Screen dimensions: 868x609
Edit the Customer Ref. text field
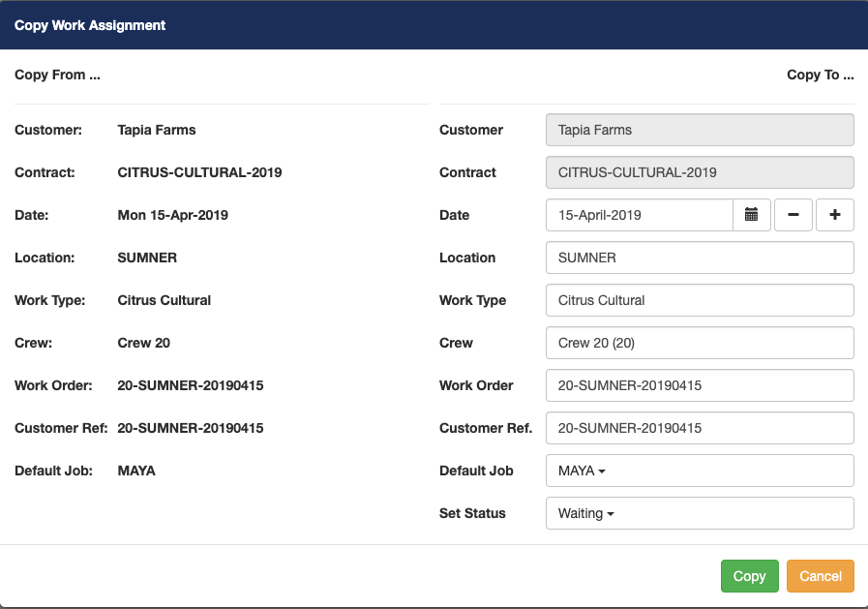click(699, 428)
